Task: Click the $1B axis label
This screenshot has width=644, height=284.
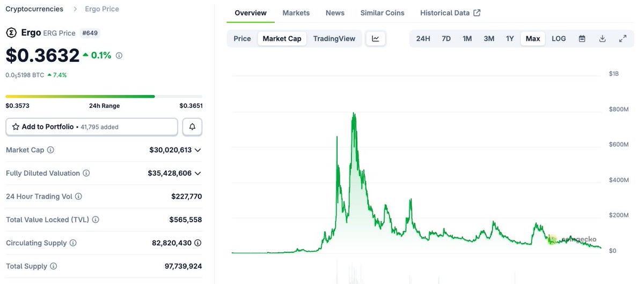Action: [614, 74]
